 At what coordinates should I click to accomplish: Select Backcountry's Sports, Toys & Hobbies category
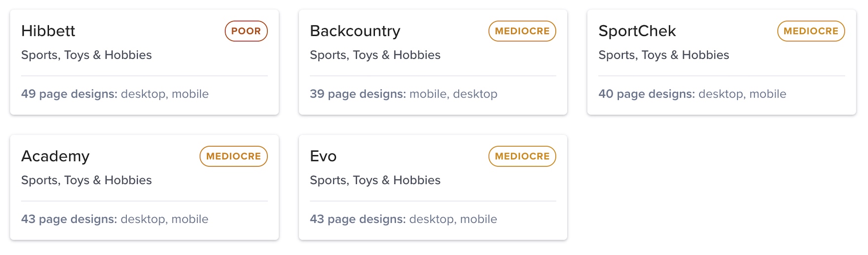375,55
